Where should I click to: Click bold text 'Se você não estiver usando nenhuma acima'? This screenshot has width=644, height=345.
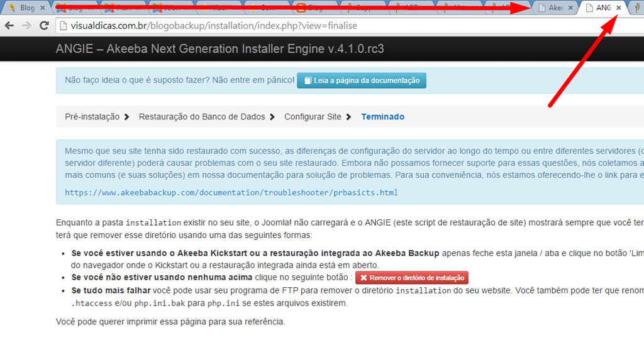[162, 277]
